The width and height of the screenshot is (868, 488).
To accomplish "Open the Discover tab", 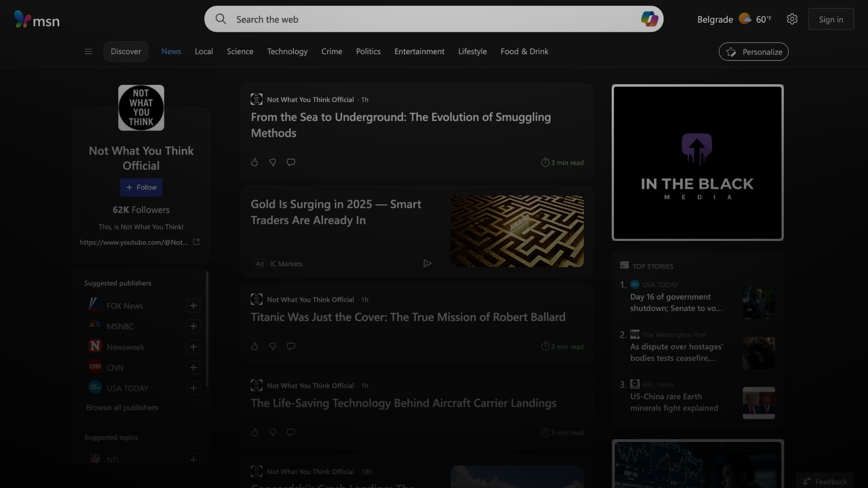I will click(x=126, y=52).
